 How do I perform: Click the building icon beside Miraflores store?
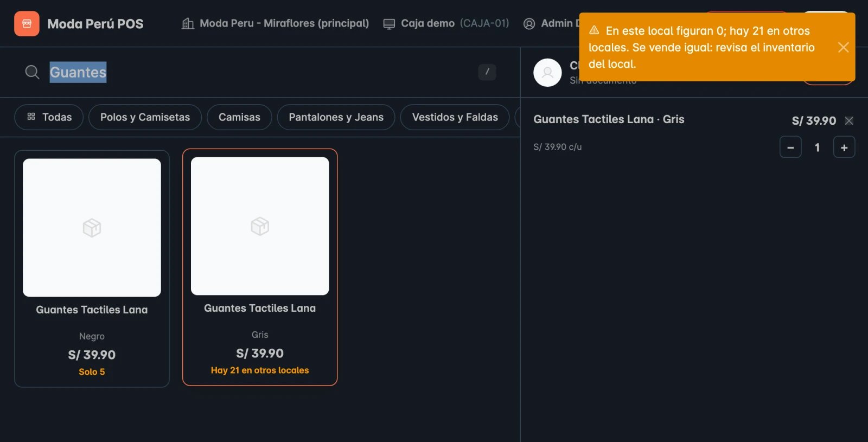click(x=188, y=24)
